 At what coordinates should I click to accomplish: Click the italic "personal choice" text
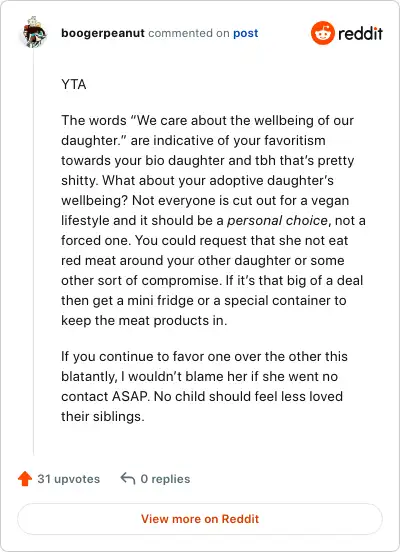pyautogui.click(x=277, y=220)
